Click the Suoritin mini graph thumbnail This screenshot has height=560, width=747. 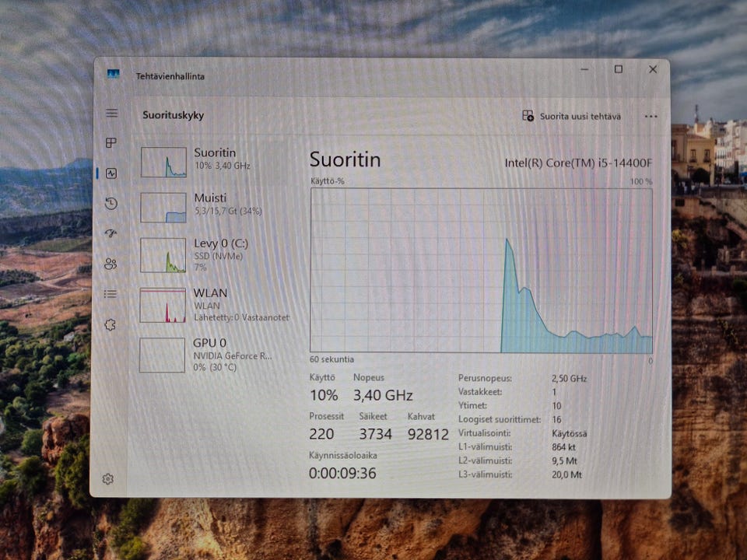coord(163,162)
